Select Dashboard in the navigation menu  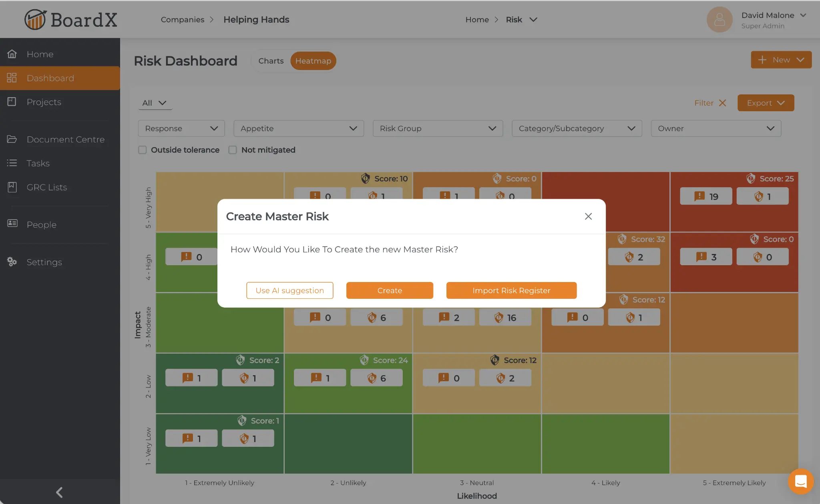click(50, 78)
